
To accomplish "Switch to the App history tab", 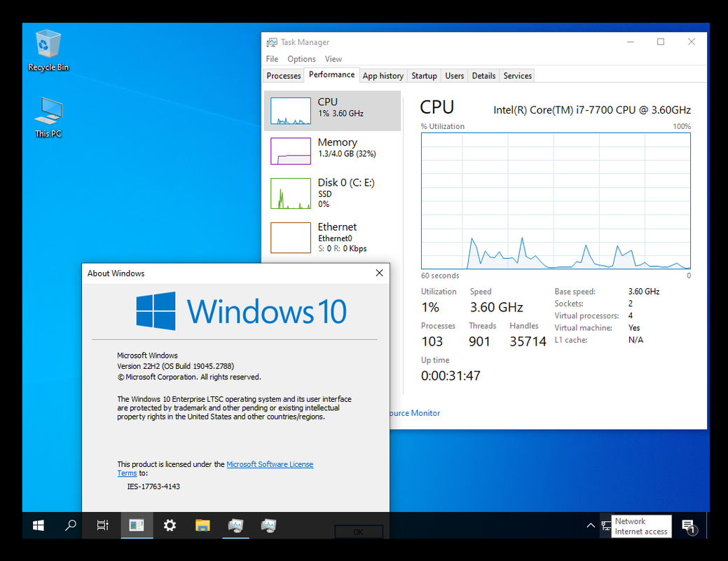I will [383, 76].
